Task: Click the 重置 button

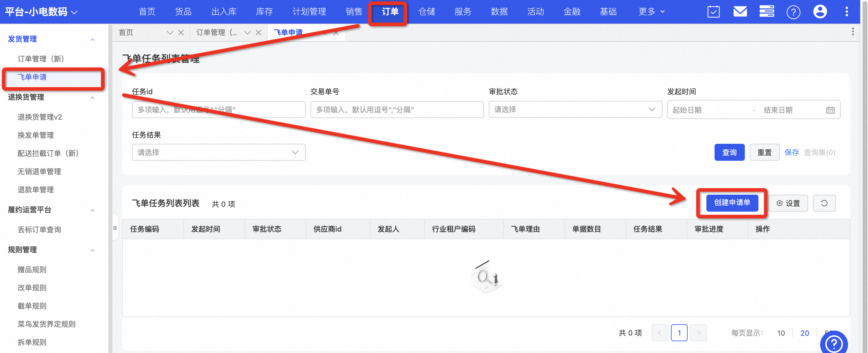Action: click(x=764, y=152)
